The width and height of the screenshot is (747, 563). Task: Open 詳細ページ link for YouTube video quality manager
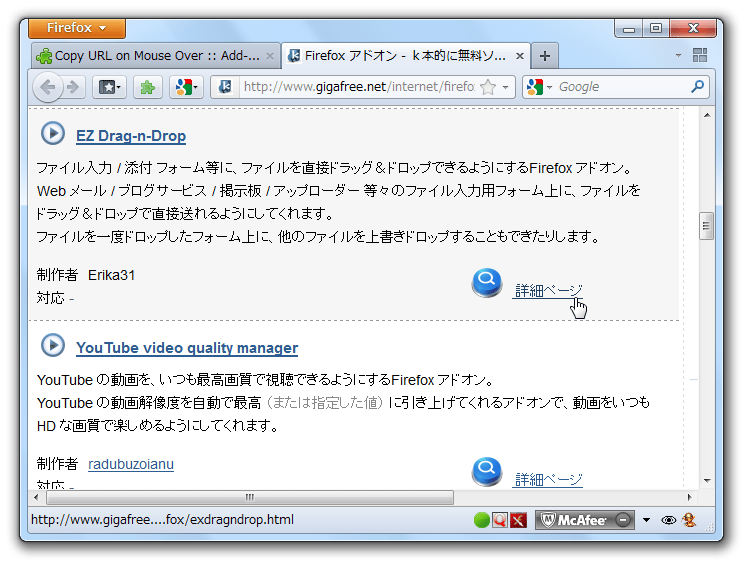pyautogui.click(x=548, y=480)
